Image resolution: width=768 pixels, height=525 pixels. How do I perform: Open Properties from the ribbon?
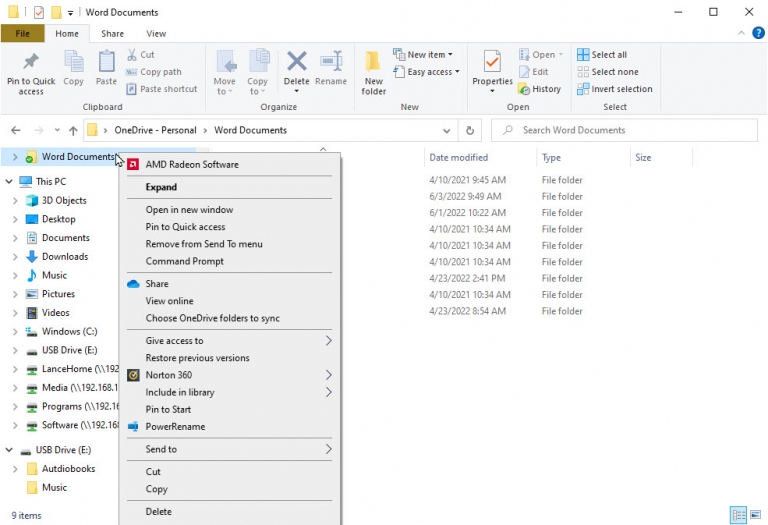click(x=492, y=68)
